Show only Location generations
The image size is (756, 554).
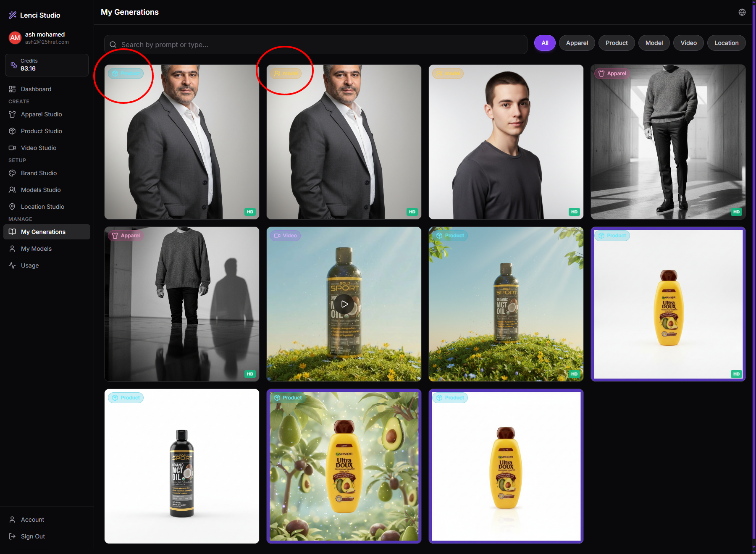pyautogui.click(x=726, y=43)
